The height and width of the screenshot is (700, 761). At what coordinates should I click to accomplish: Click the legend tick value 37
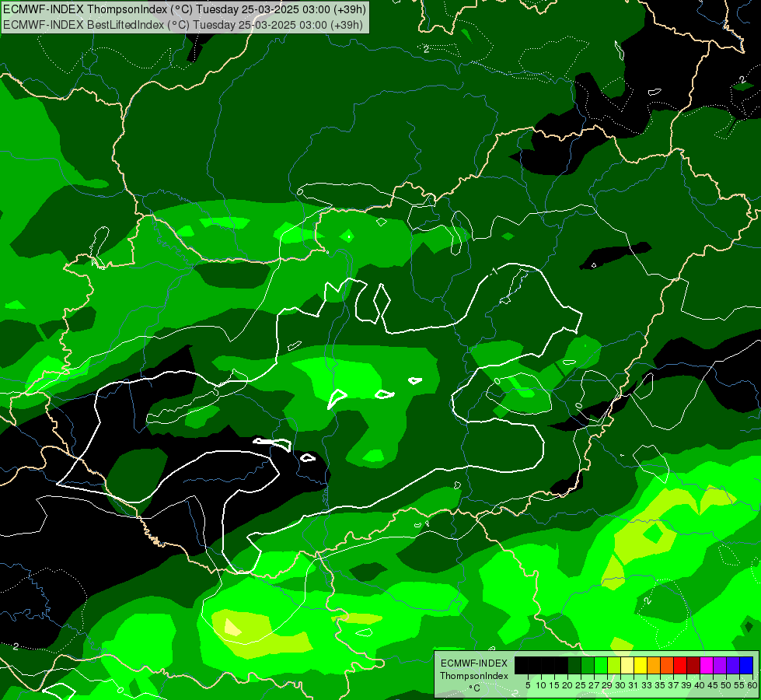click(x=673, y=685)
